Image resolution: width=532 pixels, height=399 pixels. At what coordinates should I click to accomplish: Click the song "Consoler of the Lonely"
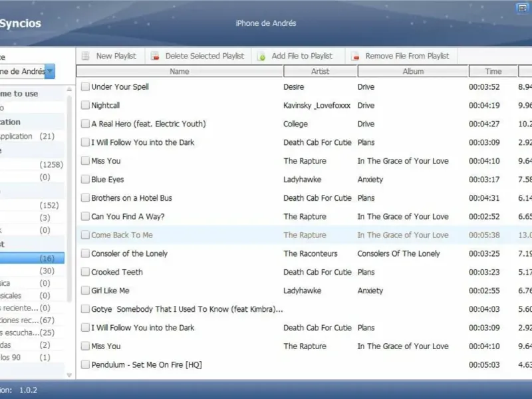(x=130, y=253)
